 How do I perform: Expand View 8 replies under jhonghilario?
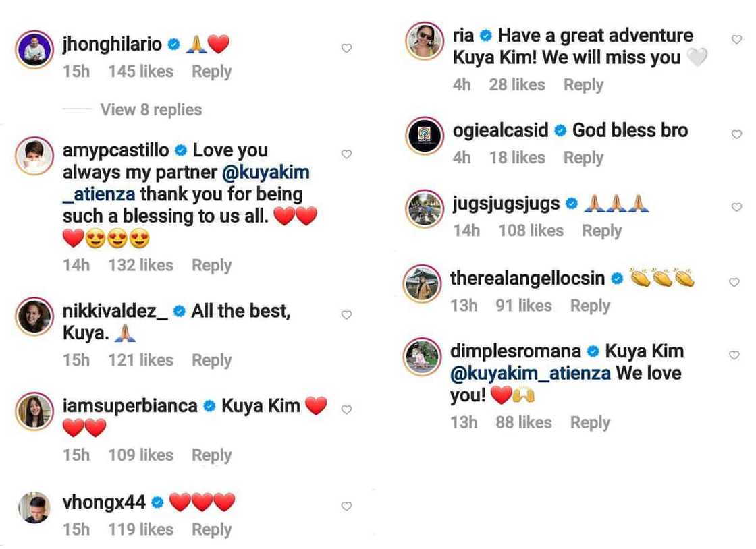click(x=151, y=110)
